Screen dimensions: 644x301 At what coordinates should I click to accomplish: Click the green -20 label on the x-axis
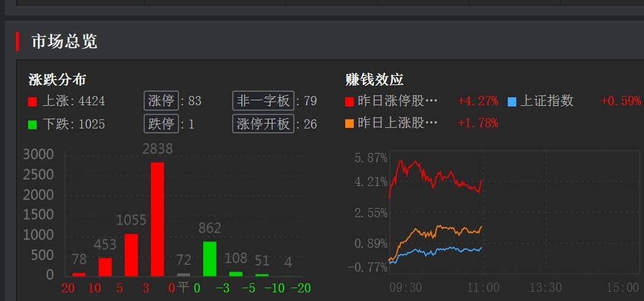pos(301,288)
